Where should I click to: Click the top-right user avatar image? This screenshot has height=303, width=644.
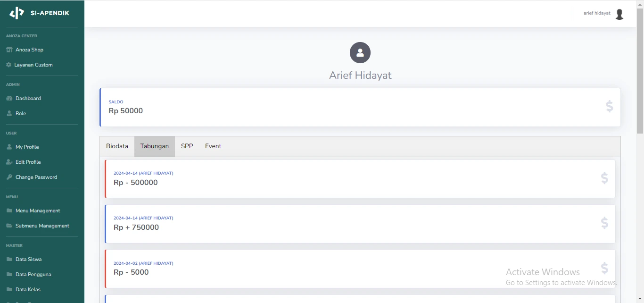(x=619, y=14)
